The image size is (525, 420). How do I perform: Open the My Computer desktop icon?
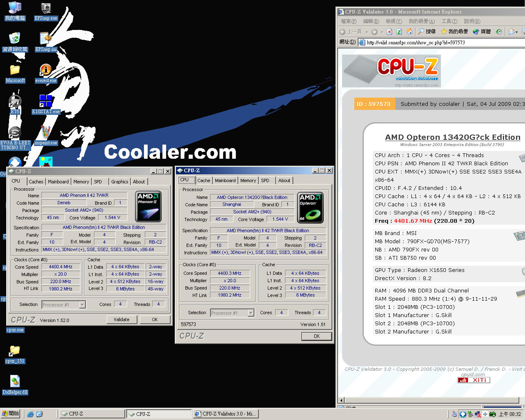tap(15, 11)
